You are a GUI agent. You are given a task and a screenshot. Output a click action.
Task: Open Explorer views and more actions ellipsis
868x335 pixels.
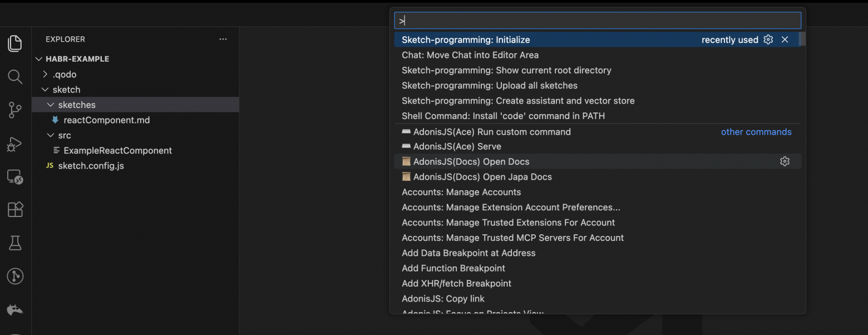223,40
